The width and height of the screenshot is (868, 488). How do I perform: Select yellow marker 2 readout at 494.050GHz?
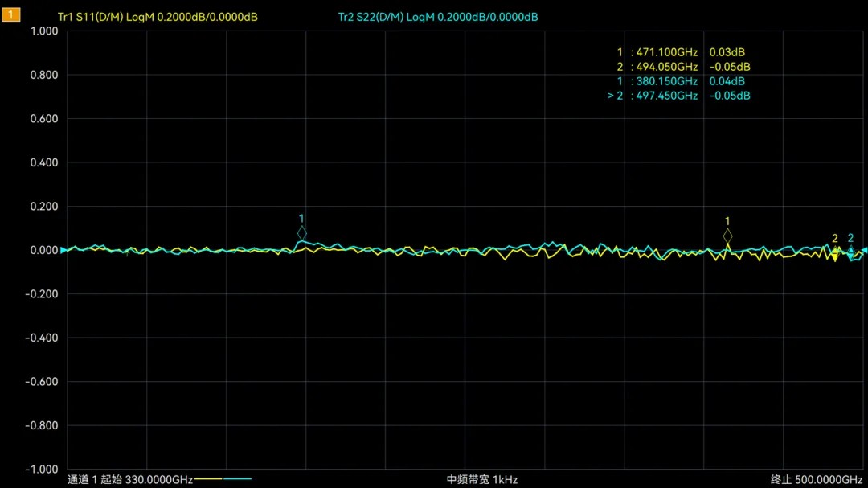click(682, 67)
